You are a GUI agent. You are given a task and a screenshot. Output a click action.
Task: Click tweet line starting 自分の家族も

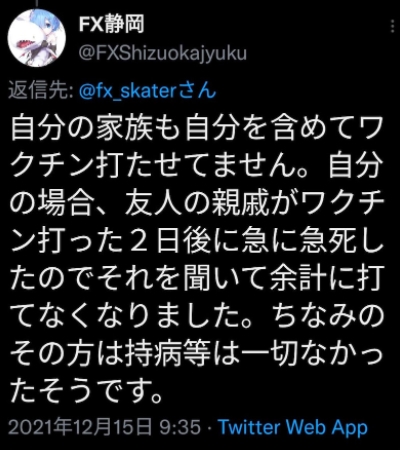pyautogui.click(x=197, y=128)
